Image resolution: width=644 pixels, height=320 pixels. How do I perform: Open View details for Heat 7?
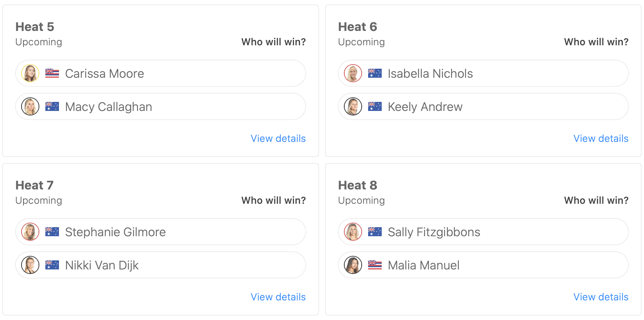click(278, 297)
